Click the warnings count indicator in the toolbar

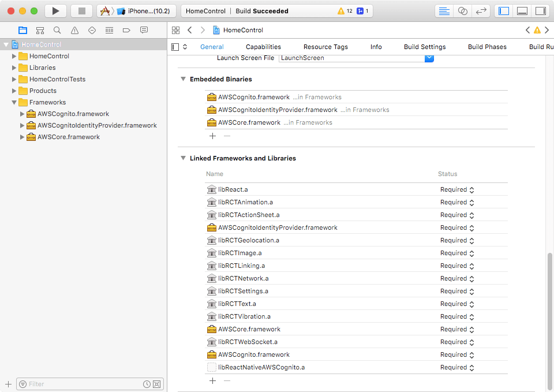(x=345, y=11)
